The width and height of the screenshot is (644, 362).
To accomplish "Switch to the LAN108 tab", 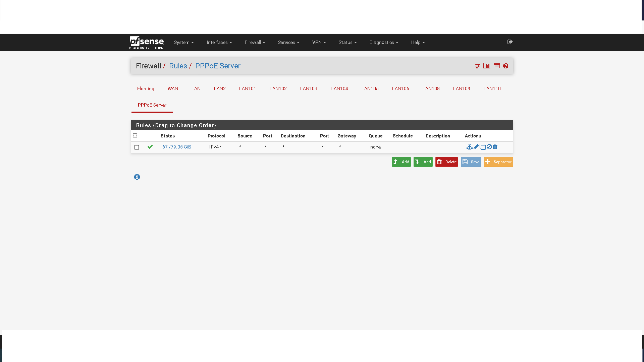I will (x=431, y=88).
